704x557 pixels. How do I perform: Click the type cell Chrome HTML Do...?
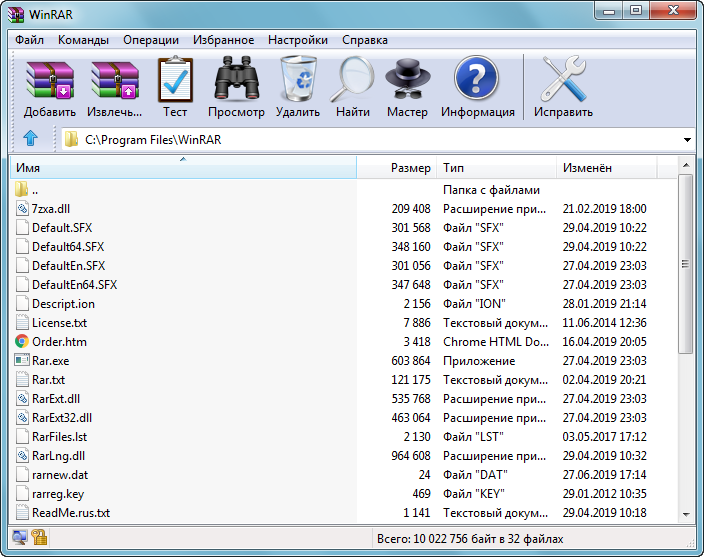496,342
